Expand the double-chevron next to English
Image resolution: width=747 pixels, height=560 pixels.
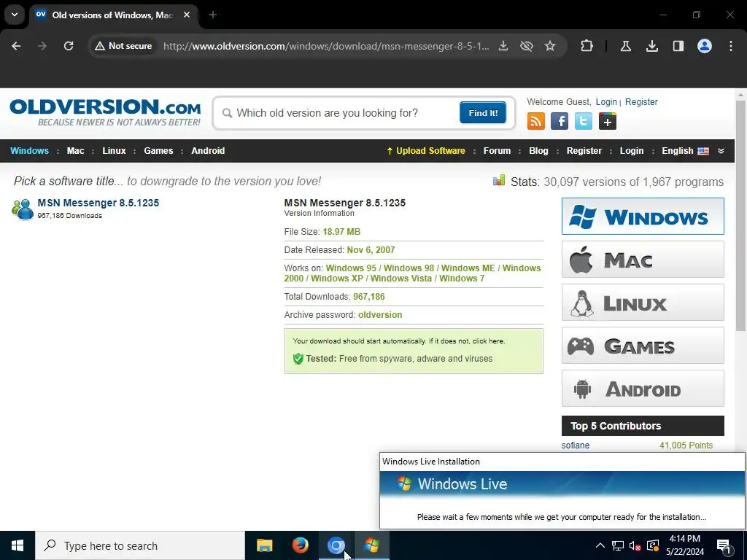pos(721,151)
